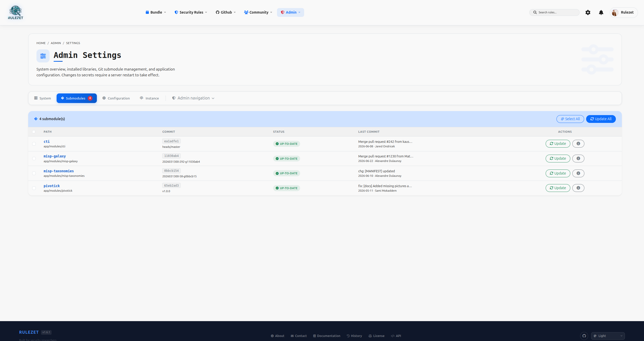This screenshot has height=341, width=644.
Task: Switch to the System tab
Action: point(43,98)
